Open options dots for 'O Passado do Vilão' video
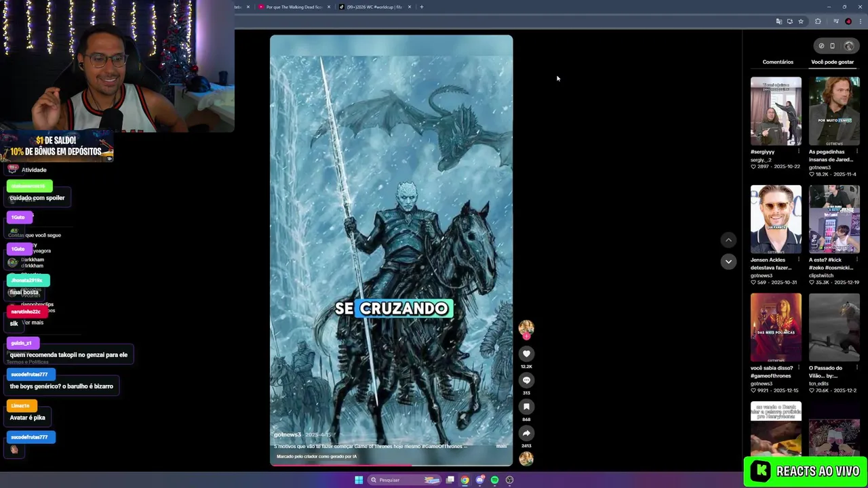The image size is (868, 488). [857, 368]
